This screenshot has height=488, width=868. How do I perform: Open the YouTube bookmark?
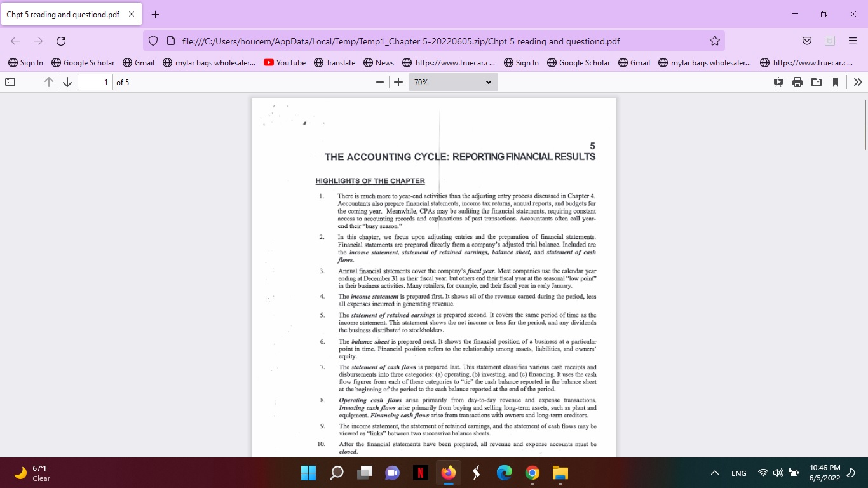pyautogui.click(x=285, y=63)
